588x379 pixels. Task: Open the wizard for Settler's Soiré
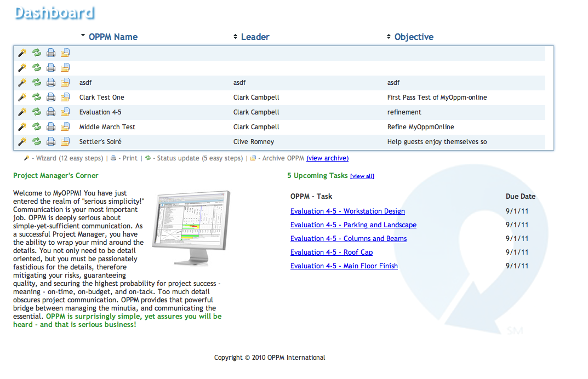pyautogui.click(x=22, y=142)
